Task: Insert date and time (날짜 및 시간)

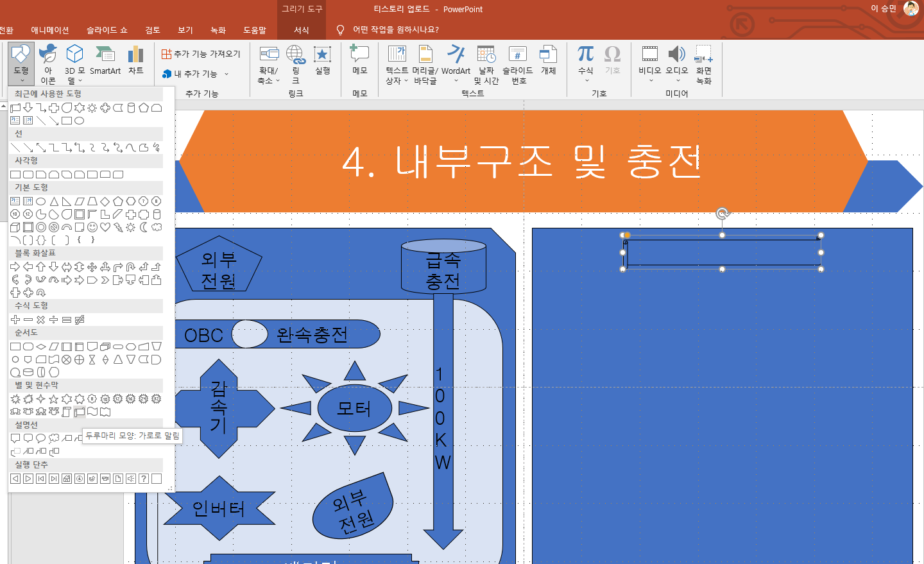Action: point(486,64)
